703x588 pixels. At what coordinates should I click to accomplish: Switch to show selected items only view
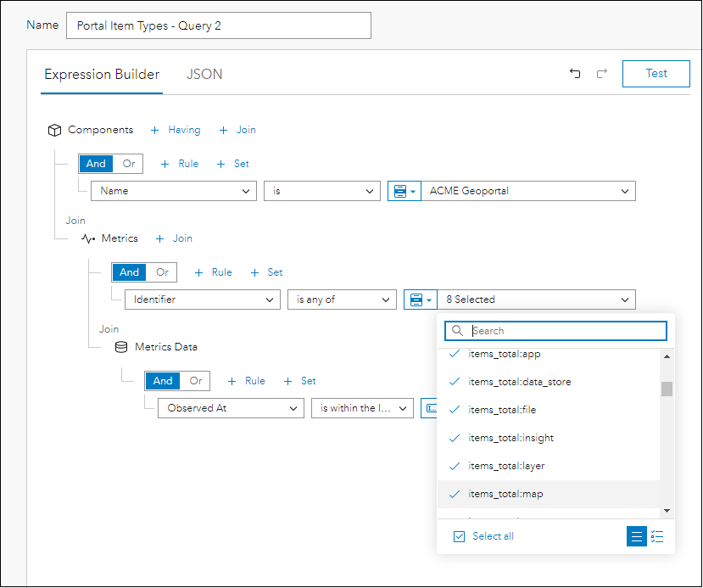click(x=657, y=536)
